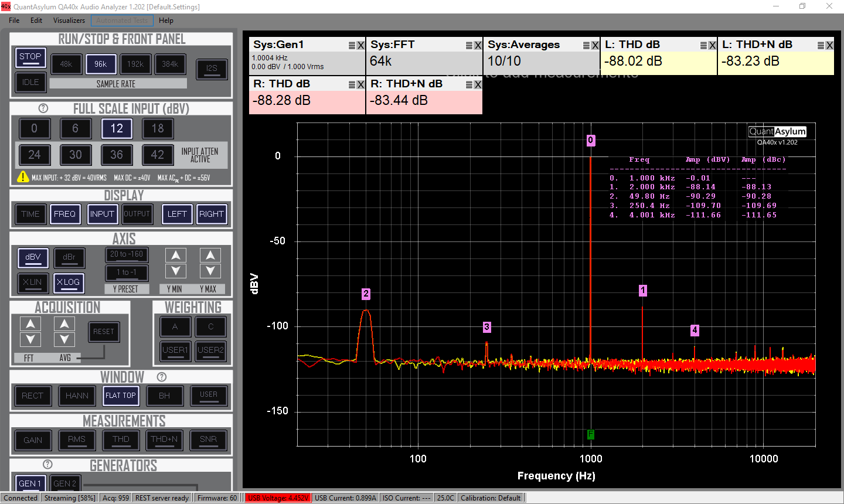Set sample rate to 192k
Image resolution: width=844 pixels, height=504 pixels.
pos(135,64)
